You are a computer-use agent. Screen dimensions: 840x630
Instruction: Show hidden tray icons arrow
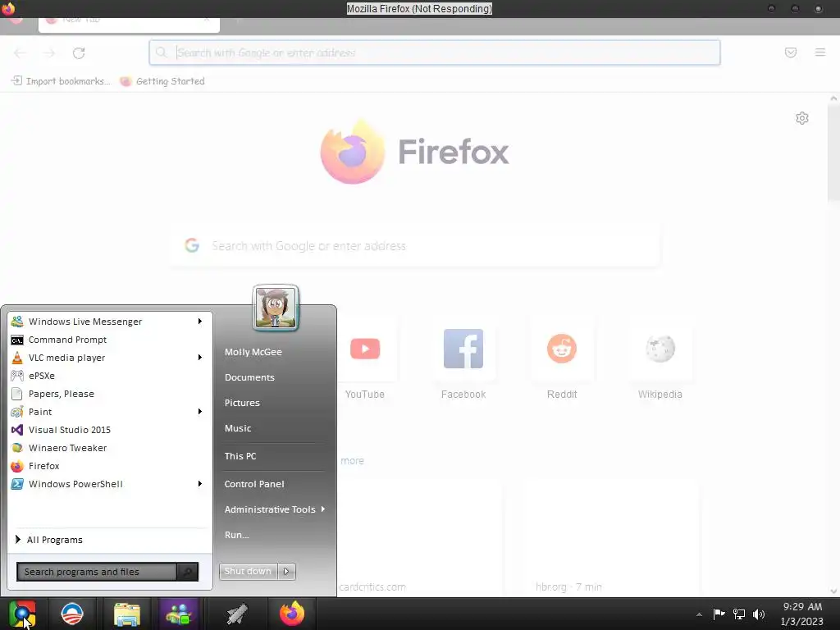point(699,614)
